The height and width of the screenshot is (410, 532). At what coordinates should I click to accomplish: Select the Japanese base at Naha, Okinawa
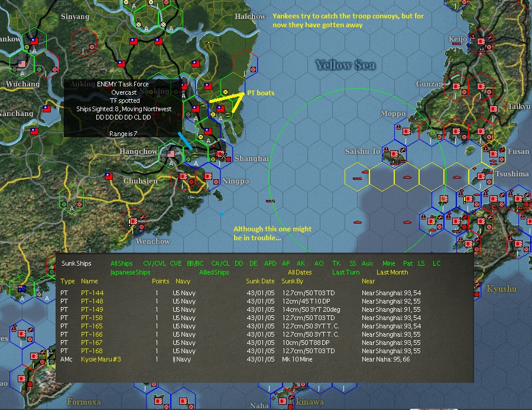pyautogui.click(x=283, y=401)
